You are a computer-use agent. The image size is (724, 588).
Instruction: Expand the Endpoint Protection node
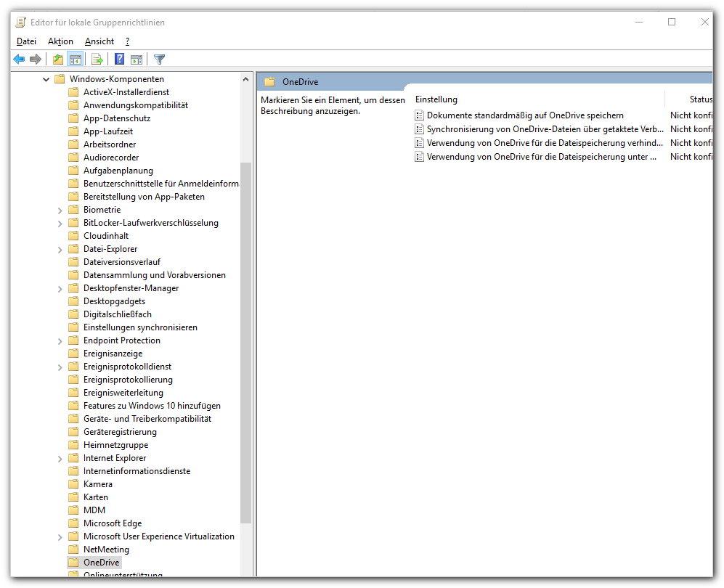[x=60, y=341]
